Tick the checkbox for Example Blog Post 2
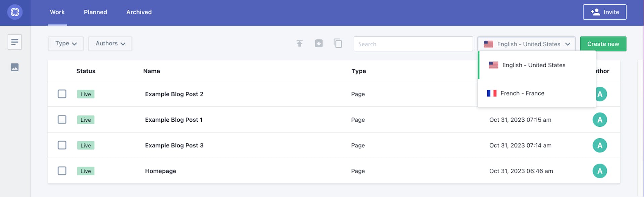Image resolution: width=644 pixels, height=197 pixels. (x=62, y=94)
